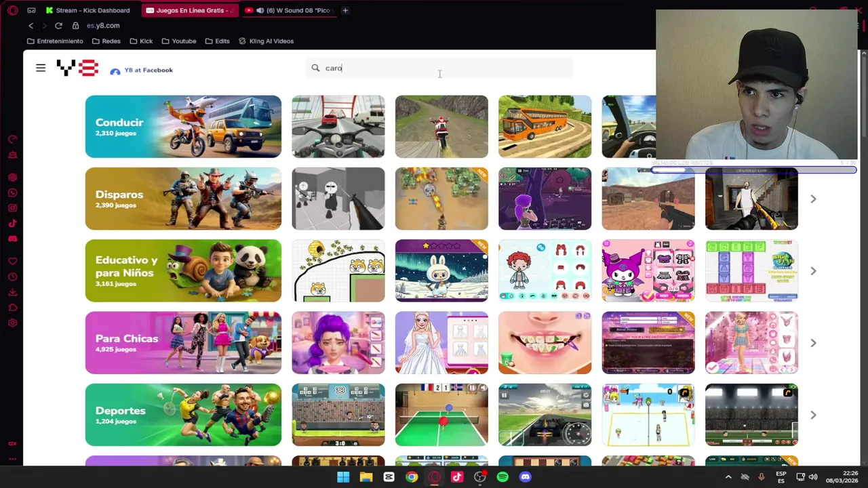868x488 pixels.
Task: Open File Explorer from taskbar
Action: pyautogui.click(x=366, y=477)
